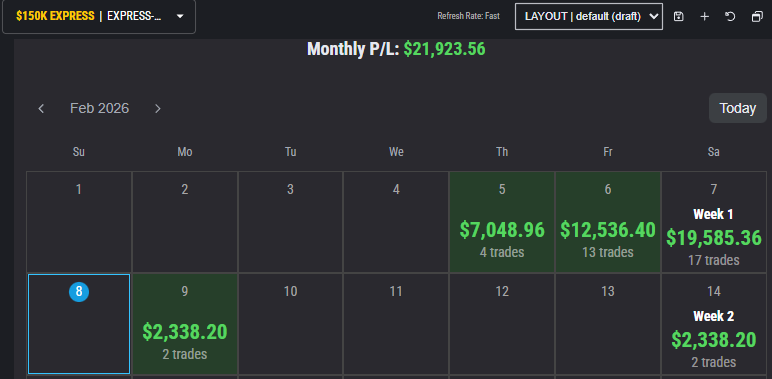
Task: Select empty calendar day 12
Action: coord(502,324)
